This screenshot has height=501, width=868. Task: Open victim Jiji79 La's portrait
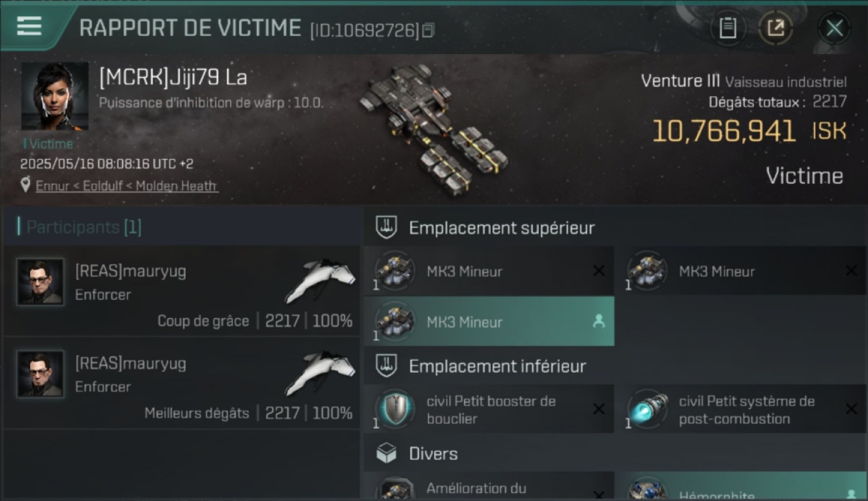[x=55, y=96]
